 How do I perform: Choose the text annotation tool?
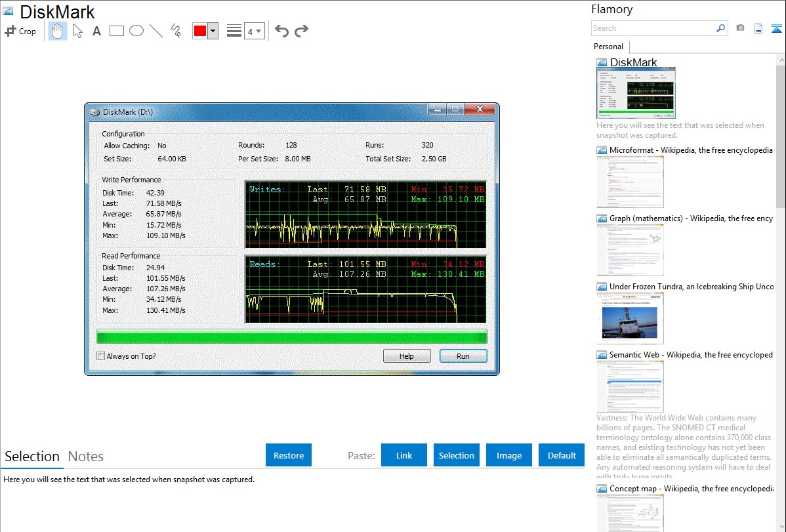click(x=96, y=31)
